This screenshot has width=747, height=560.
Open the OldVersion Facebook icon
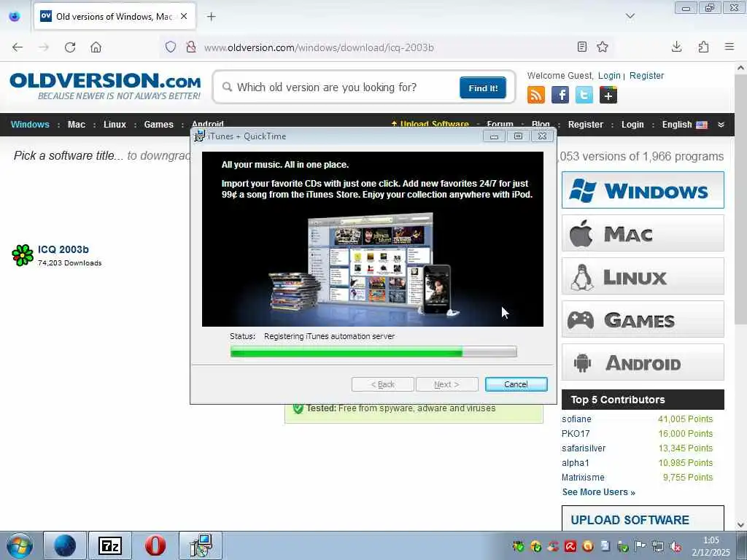(x=560, y=95)
